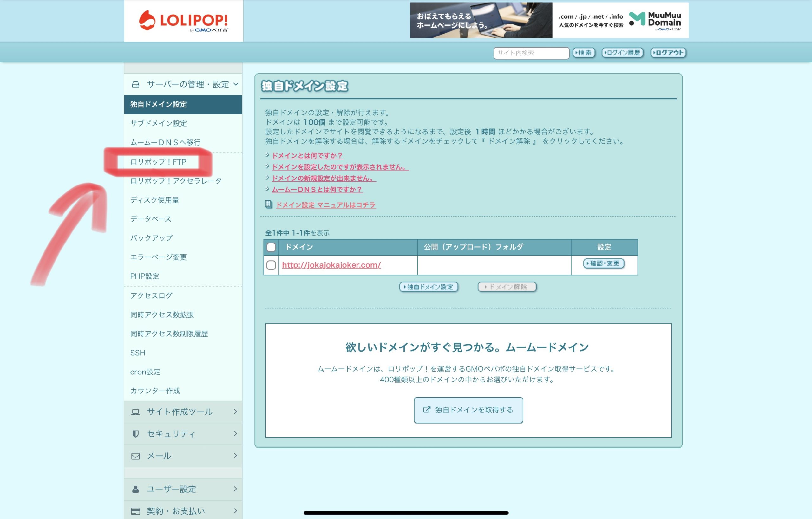Image resolution: width=812 pixels, height=519 pixels.
Task: Expand the セキュリティ section arrow
Action: point(235,433)
